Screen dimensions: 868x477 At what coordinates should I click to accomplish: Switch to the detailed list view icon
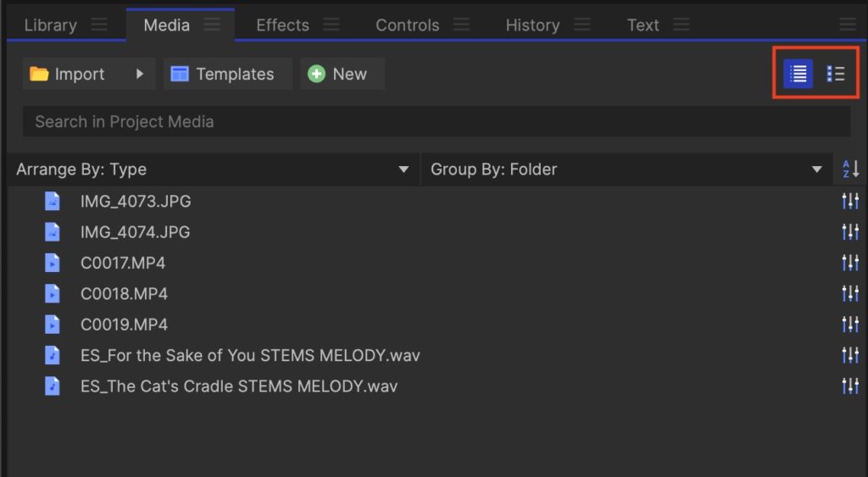point(836,74)
